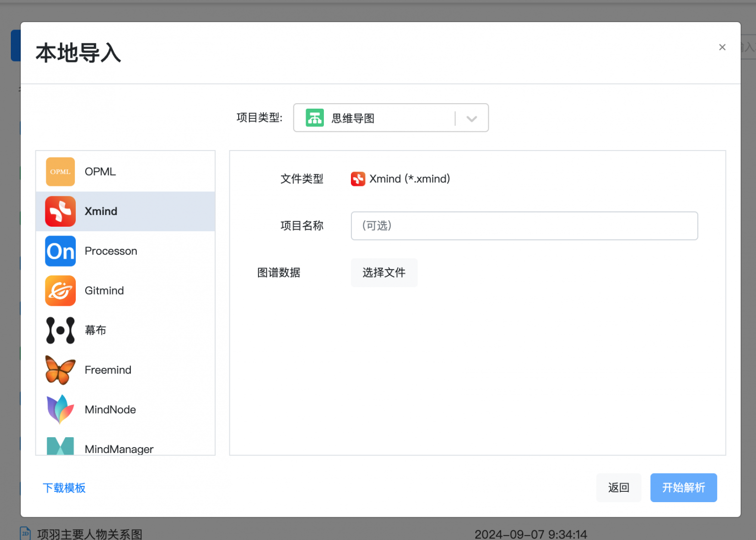Viewport: 756px width, 540px height.
Task: Select the MindManager format icon
Action: tap(60, 447)
